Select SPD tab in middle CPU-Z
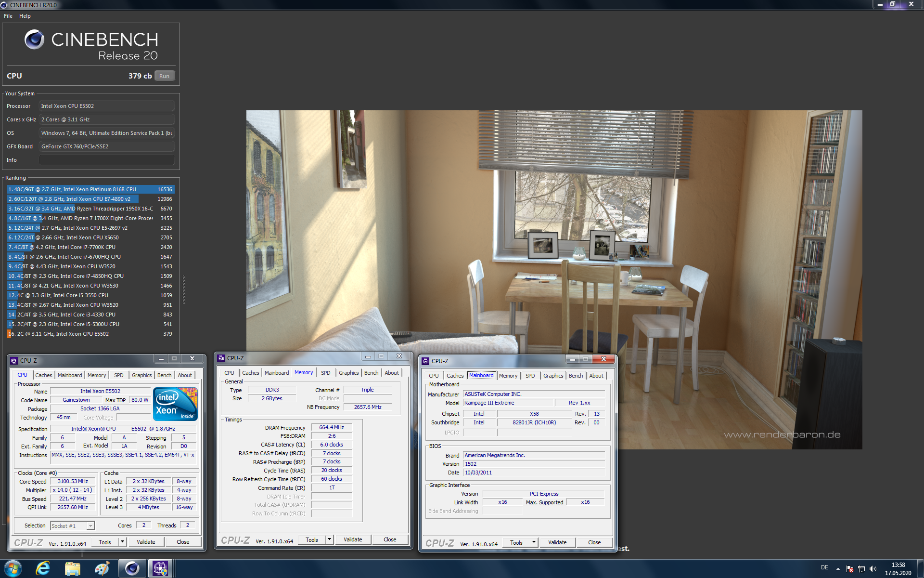 [x=326, y=373]
